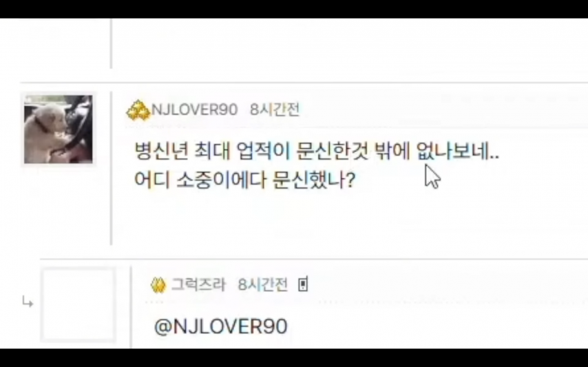Click the vertical divider beside 그럭즈라's reply
This screenshot has width=588, height=367.
click(x=131, y=307)
